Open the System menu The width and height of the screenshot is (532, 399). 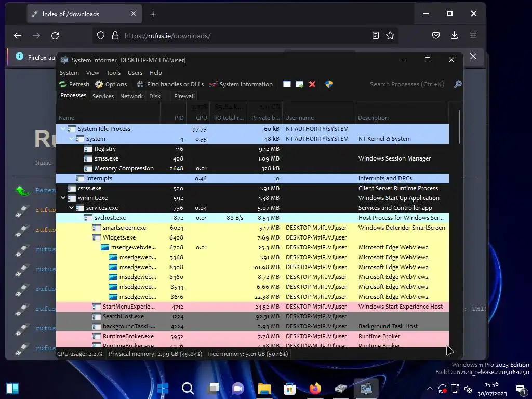(x=69, y=73)
